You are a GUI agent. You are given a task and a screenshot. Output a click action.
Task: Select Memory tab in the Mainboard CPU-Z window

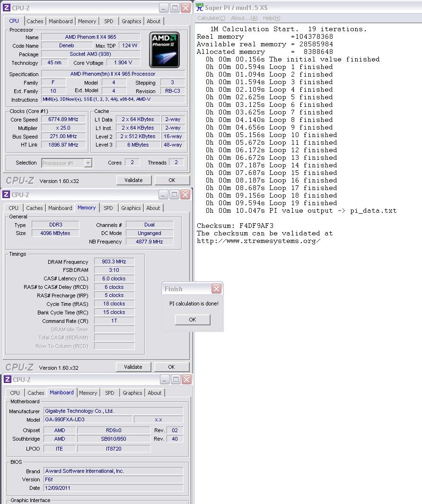tap(88, 393)
